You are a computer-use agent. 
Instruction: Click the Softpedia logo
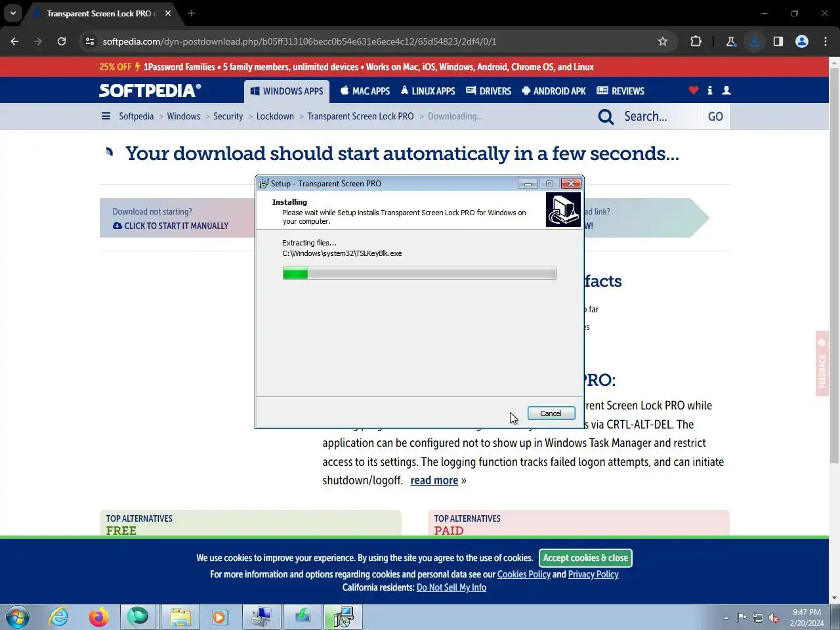[x=150, y=91]
